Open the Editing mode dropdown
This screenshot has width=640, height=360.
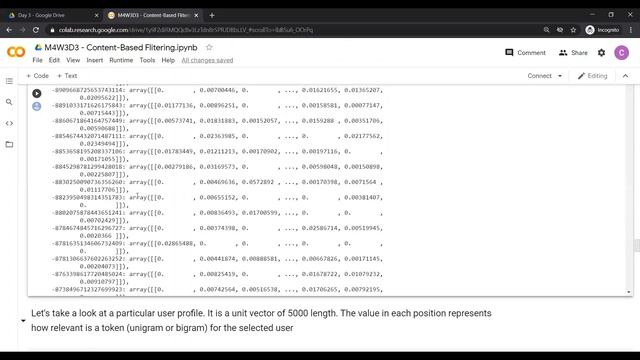click(x=592, y=76)
